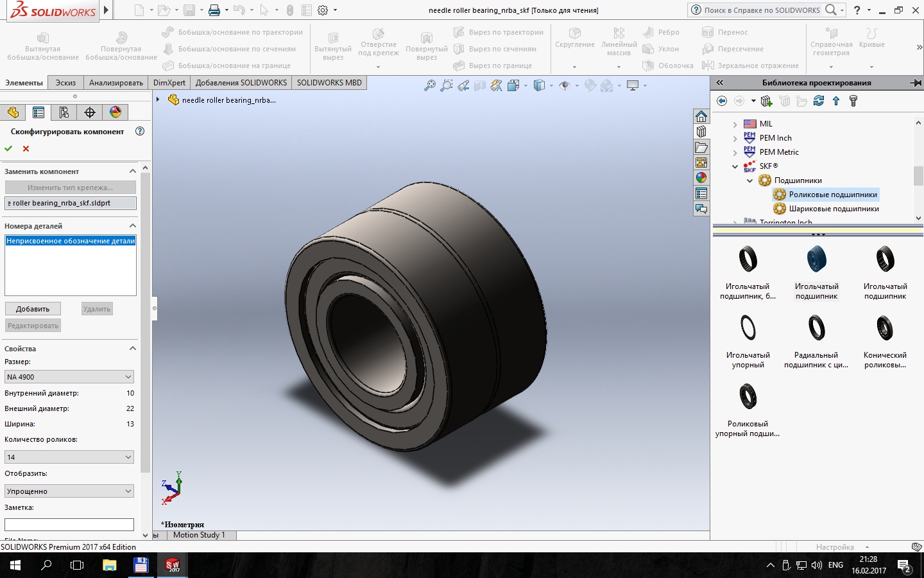The width and height of the screenshot is (924, 578).
Task: Click Изменить тип крепежа button
Action: (x=71, y=188)
